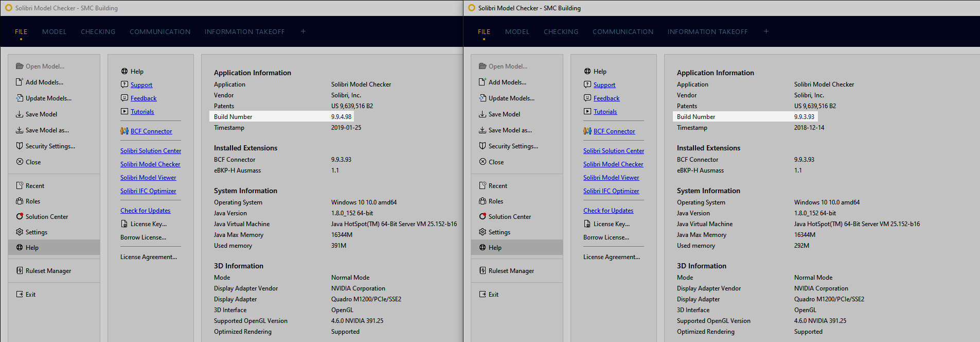Open Solibri Model Viewer link in right window
The image size is (980, 342).
pos(611,178)
